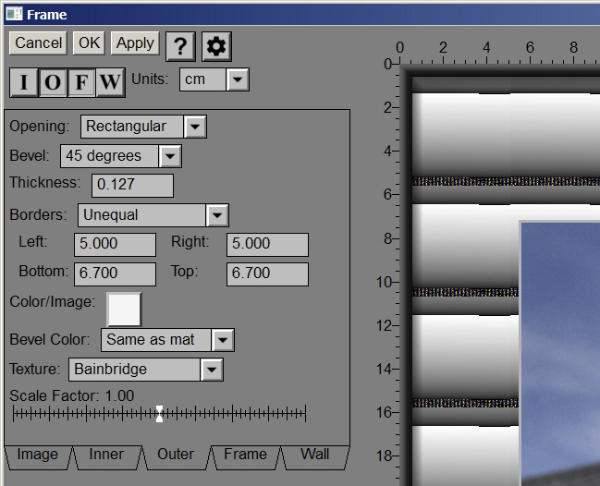Switch to the Frame tab

[x=245, y=455]
